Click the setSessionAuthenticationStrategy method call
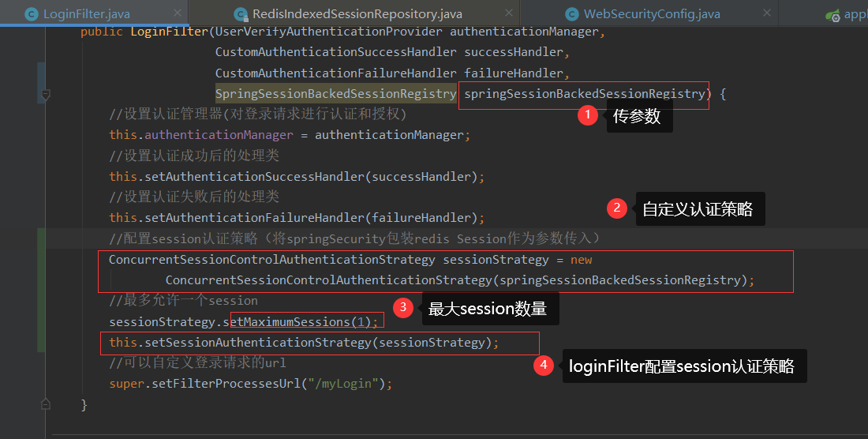The width and height of the screenshot is (868, 439). pyautogui.click(x=258, y=343)
